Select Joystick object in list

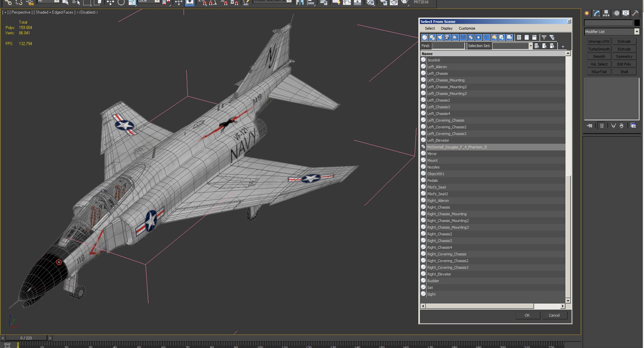pos(493,60)
